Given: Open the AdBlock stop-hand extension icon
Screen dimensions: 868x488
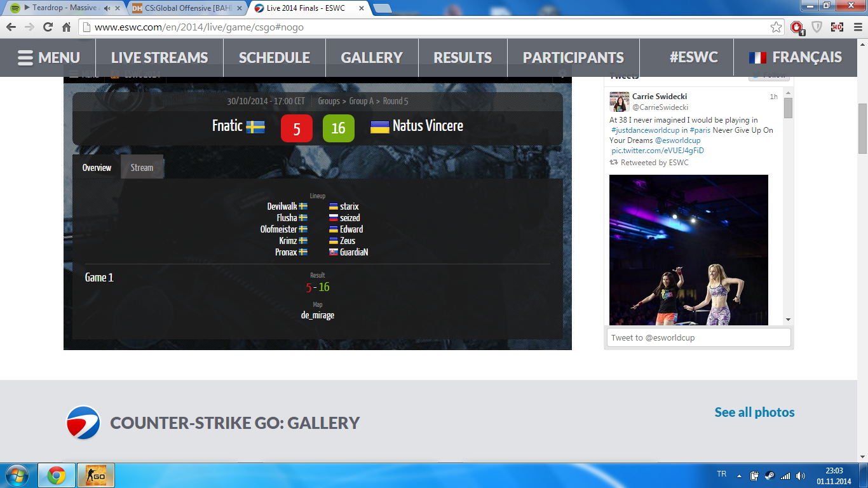Looking at the screenshot, I should pyautogui.click(x=797, y=27).
